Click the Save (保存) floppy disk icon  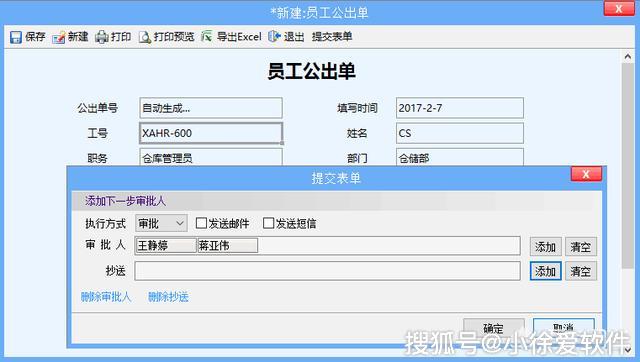16,37
